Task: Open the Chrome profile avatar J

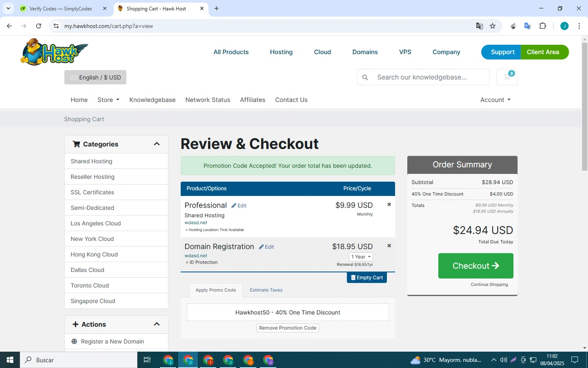Action: 564,26
